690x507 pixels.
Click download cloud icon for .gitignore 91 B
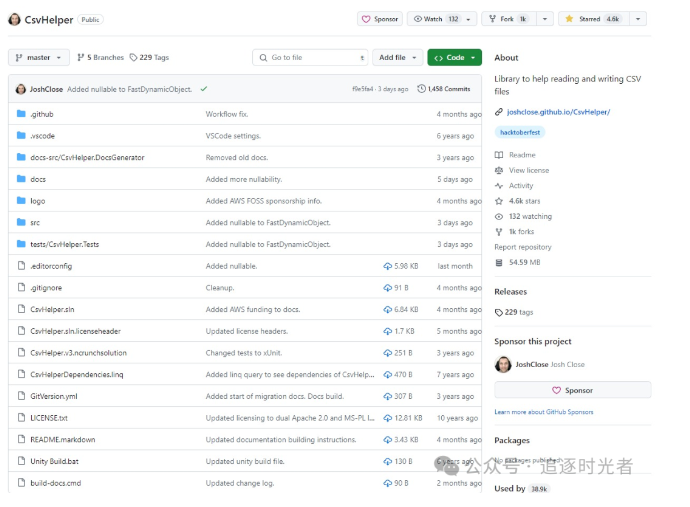coord(388,288)
